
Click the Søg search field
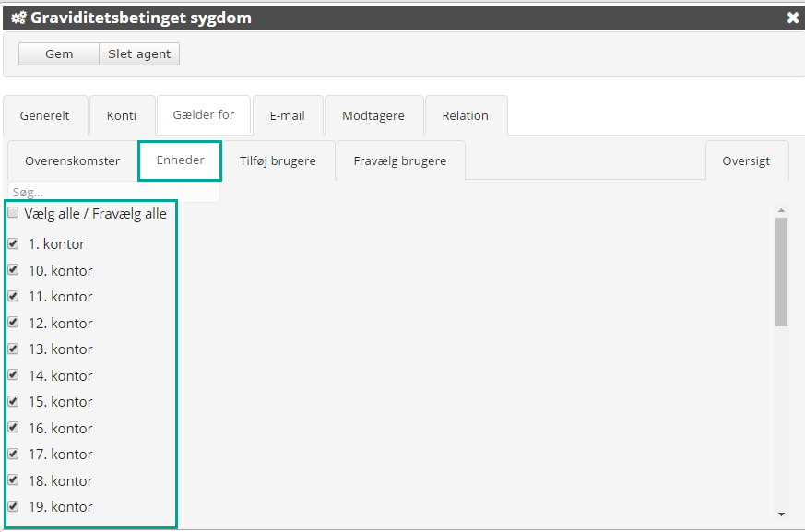[113, 193]
